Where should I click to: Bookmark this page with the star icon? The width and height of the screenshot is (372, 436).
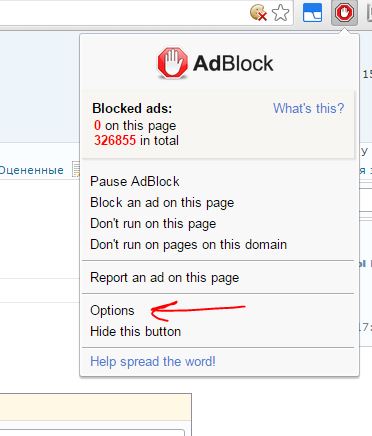(x=280, y=13)
